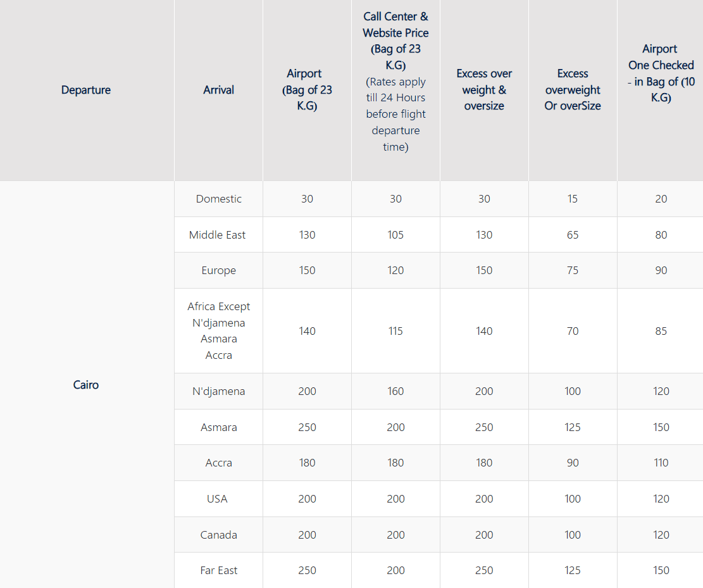Screen dimensions: 703x588
Task: Click the Departure column header
Action: [86, 90]
